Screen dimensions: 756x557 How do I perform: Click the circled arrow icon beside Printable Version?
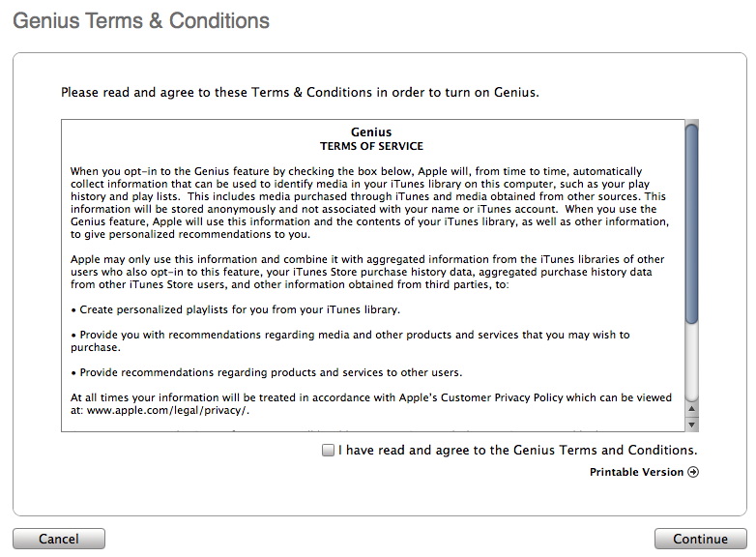(692, 472)
